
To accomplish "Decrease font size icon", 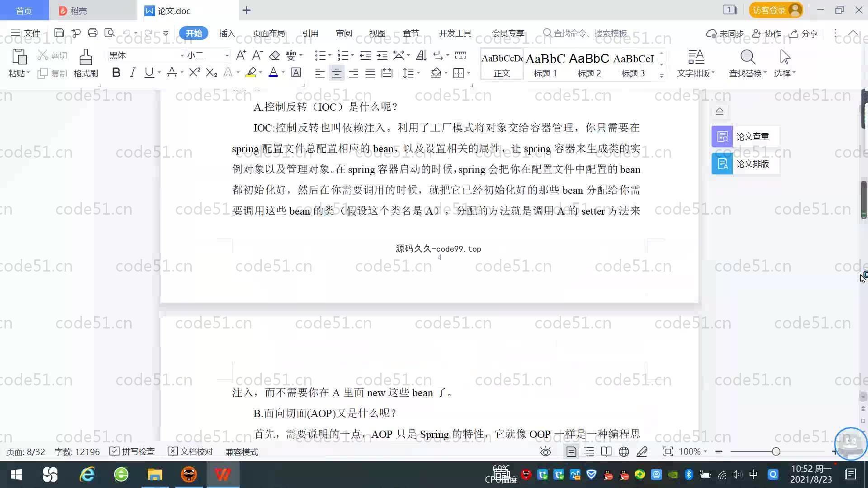I will tap(257, 55).
